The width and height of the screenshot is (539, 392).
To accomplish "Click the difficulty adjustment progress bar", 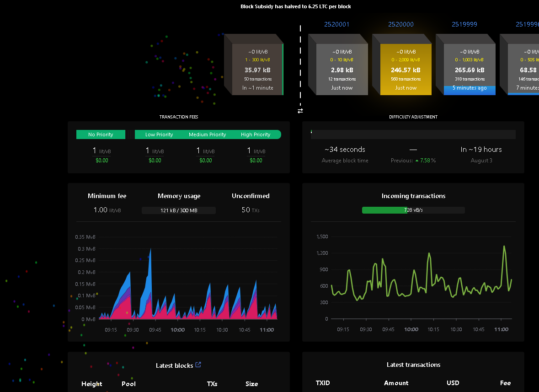I will pos(413,134).
